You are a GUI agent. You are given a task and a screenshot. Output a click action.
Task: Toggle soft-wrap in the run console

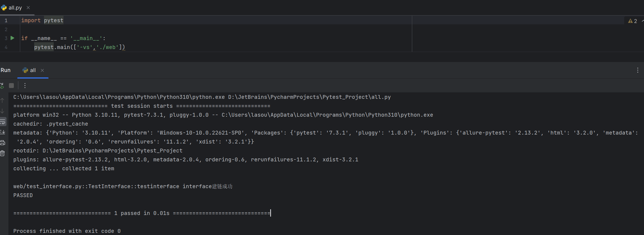point(3,122)
